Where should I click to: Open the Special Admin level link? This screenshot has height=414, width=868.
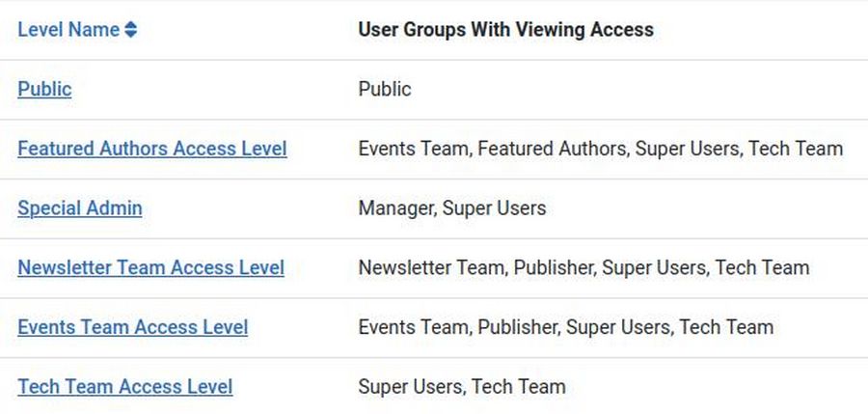point(79,207)
